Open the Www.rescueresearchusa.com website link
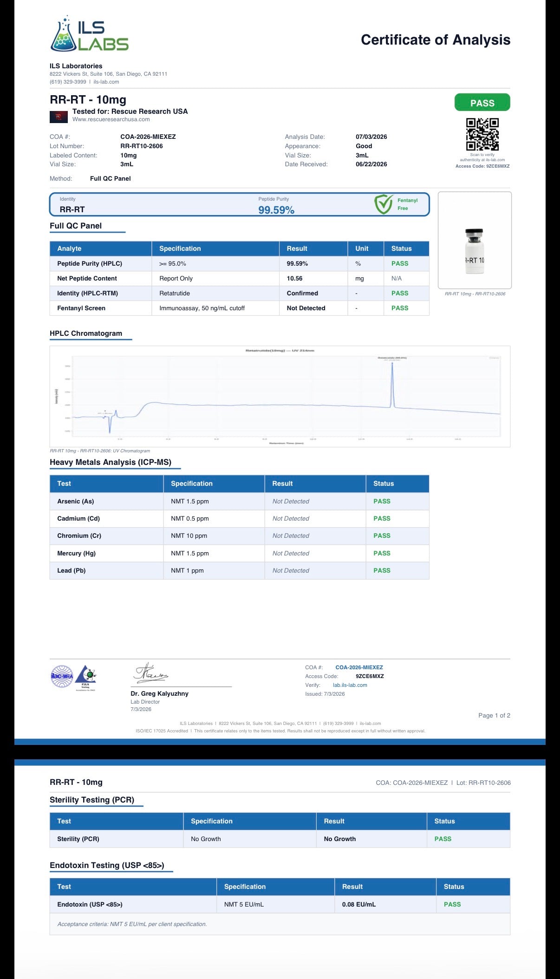The width and height of the screenshot is (560, 979). pos(111,119)
